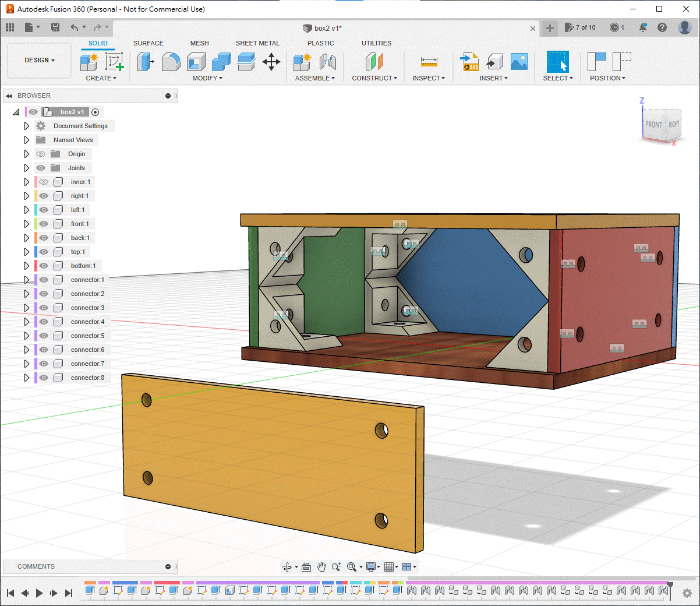
Task: Open the MODIFY menu label
Action: tap(207, 78)
